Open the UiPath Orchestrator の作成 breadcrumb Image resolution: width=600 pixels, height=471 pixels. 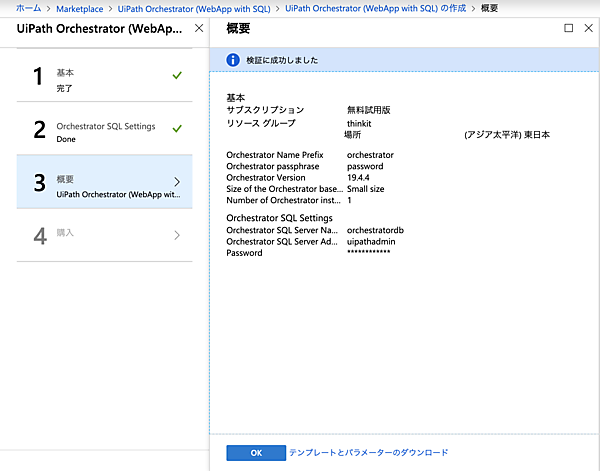376,8
